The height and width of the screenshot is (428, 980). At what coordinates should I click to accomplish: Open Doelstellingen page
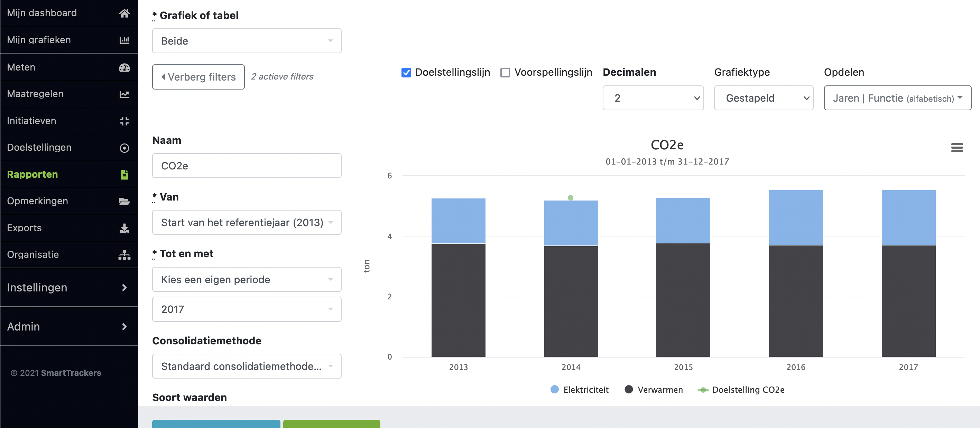click(69, 148)
